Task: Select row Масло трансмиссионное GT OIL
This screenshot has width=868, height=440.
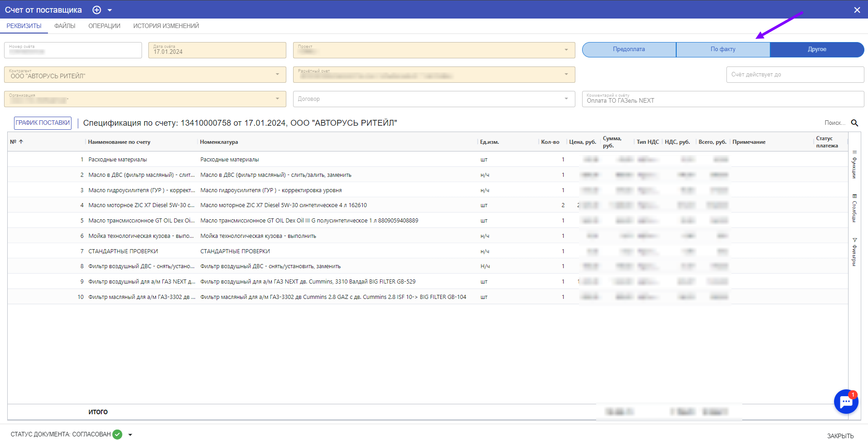Action: 427,221
